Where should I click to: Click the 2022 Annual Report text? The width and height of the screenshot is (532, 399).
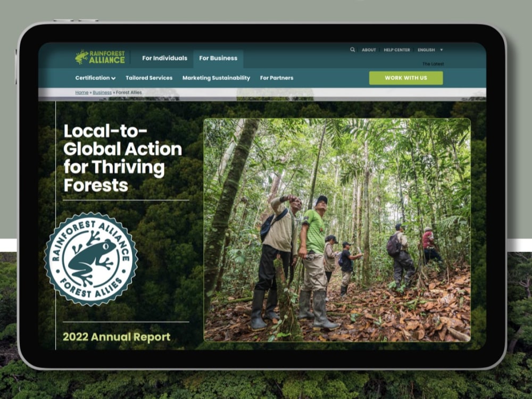[117, 337]
